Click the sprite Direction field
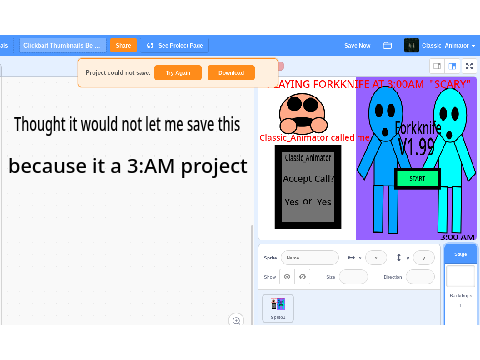Viewport: 480px width, 360px height. coord(420,277)
